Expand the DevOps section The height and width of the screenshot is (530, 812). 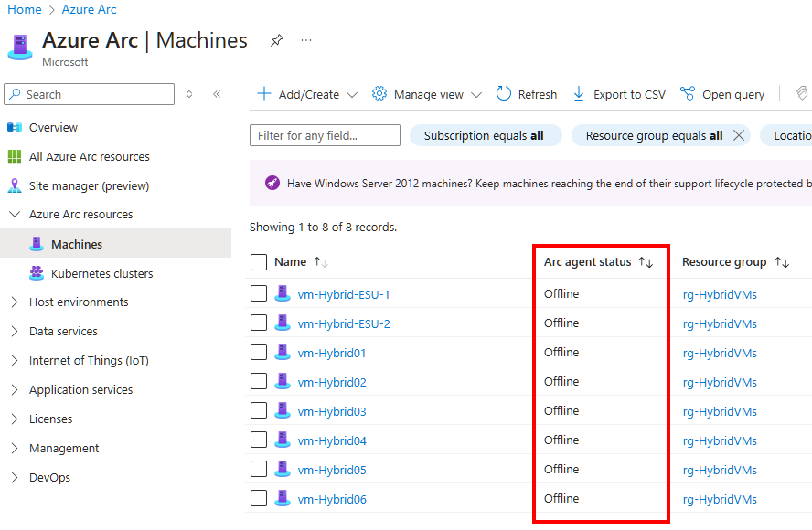click(15, 478)
